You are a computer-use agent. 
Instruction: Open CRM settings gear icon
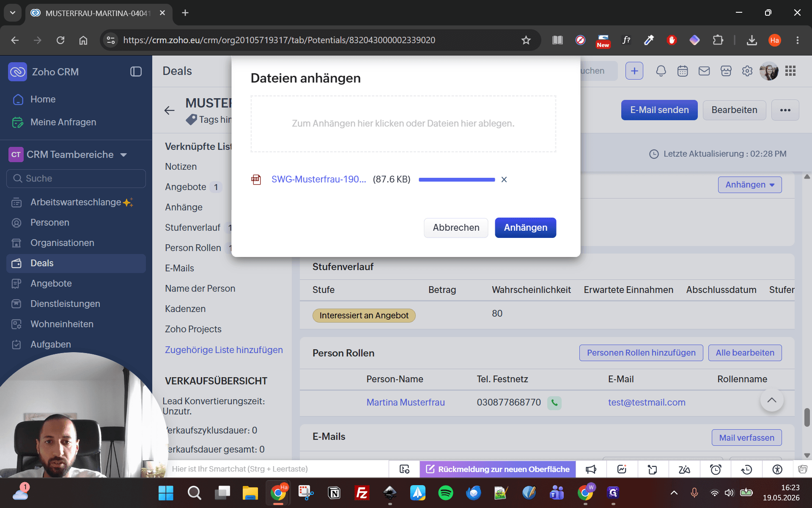(x=747, y=71)
